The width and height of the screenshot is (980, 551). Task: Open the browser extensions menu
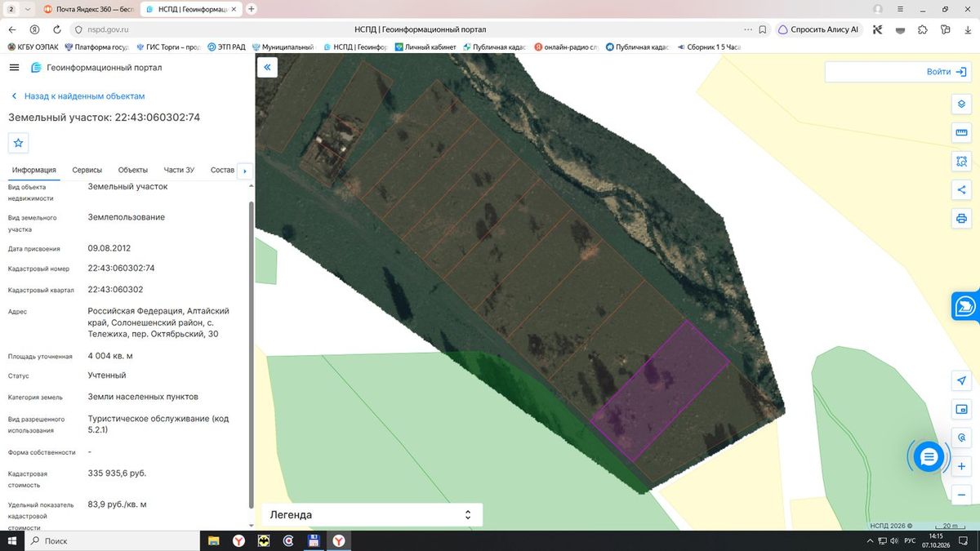point(922,29)
